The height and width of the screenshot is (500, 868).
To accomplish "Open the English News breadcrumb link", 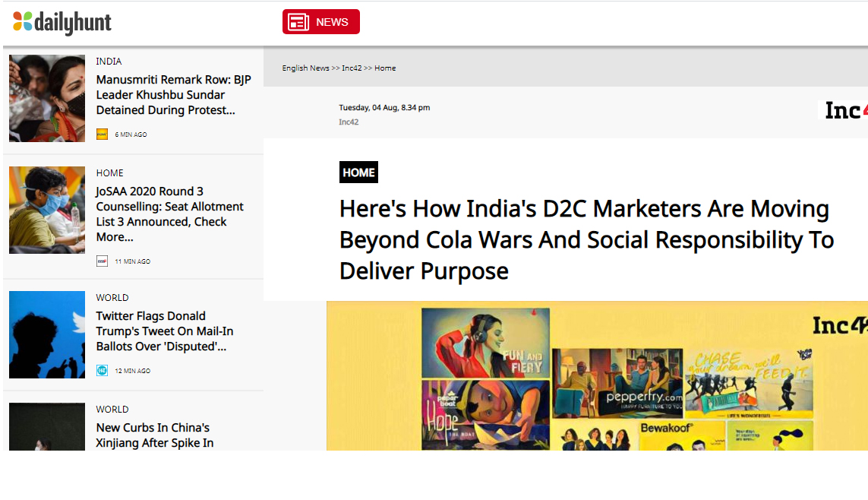I will tap(305, 68).
